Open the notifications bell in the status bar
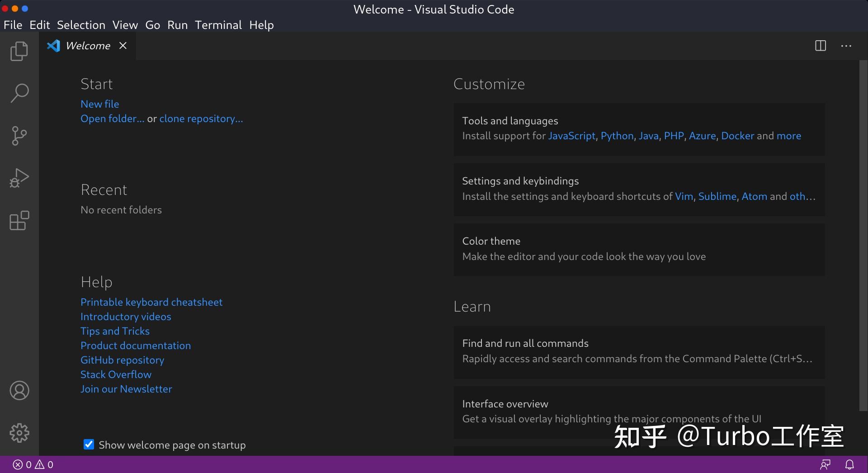The image size is (868, 473). [x=849, y=464]
